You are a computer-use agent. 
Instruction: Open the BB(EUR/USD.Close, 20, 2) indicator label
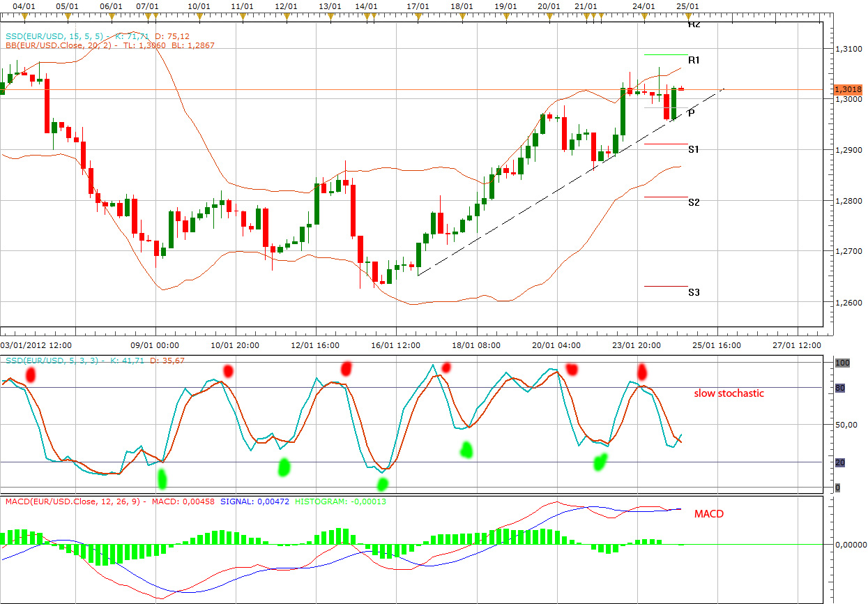[58, 45]
